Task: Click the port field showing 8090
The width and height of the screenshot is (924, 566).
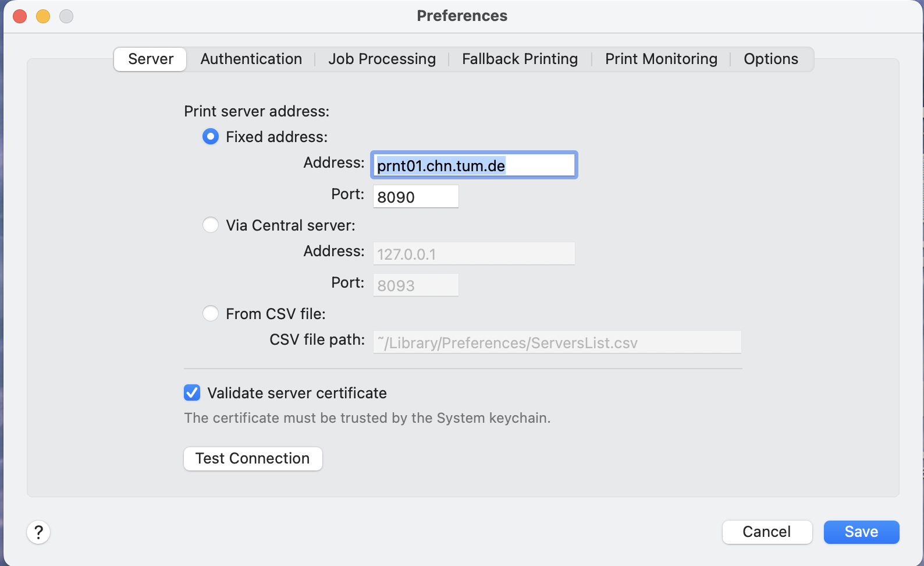Action: (415, 197)
